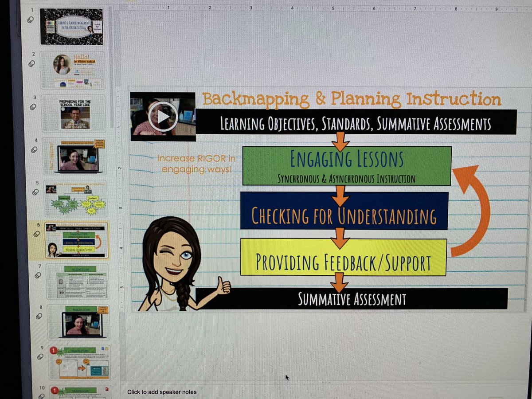532x399 pixels.
Task: Select slide 6 thumbnail currently highlighted
Action: pos(76,240)
